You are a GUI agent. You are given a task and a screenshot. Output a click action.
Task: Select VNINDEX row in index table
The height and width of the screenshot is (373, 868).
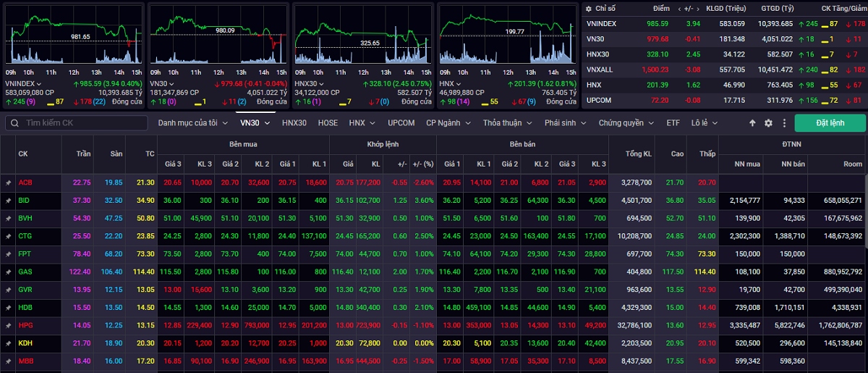tap(724, 24)
